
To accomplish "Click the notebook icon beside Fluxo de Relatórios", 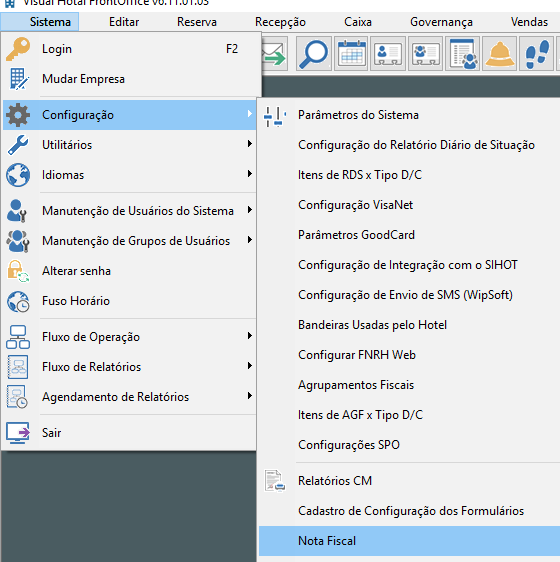I will (18, 367).
